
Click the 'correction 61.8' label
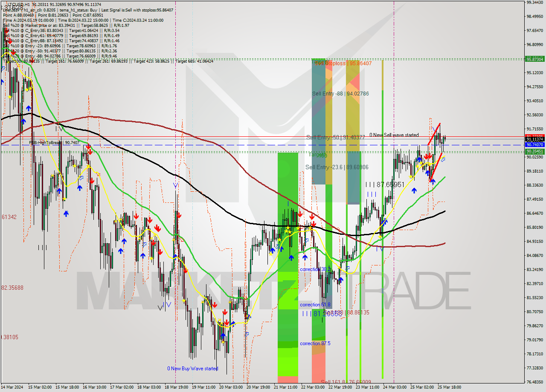click(315, 305)
